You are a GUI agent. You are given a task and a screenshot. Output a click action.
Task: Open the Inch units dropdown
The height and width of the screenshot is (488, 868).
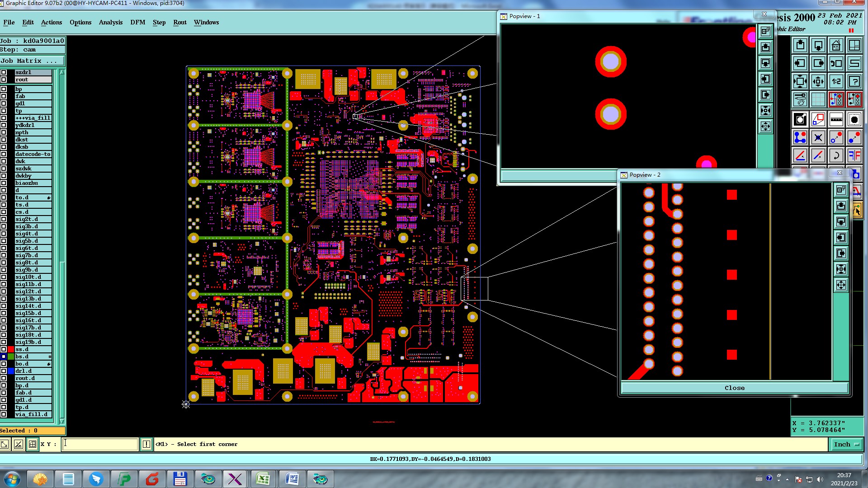pos(846,445)
